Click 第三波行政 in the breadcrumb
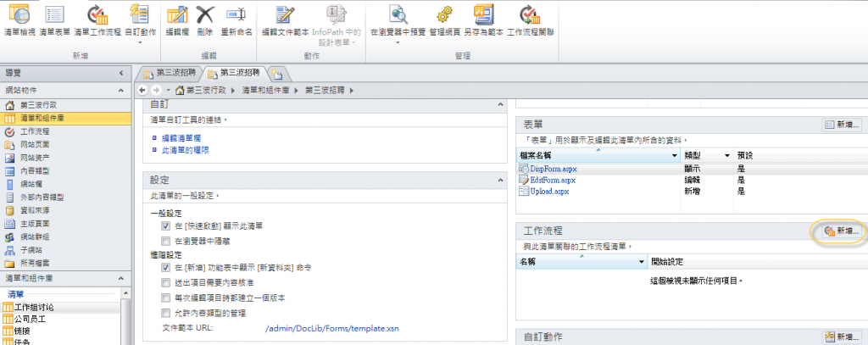 pos(206,90)
